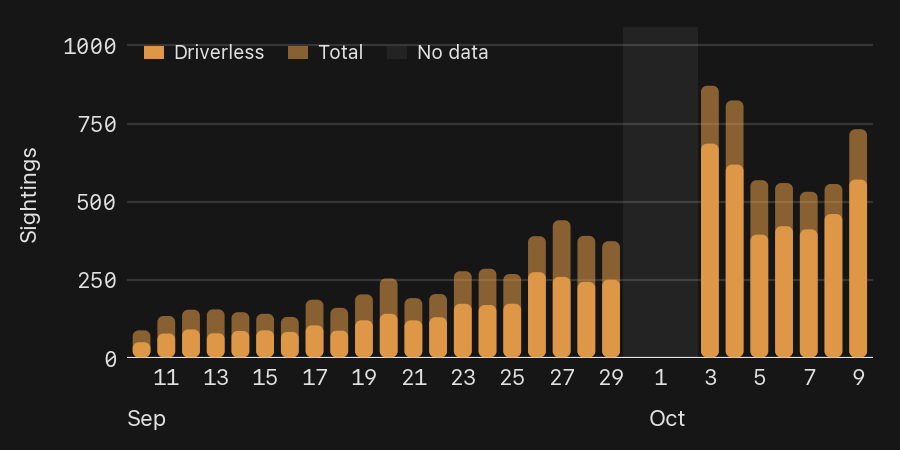
Task: Click the x-axis tick label 1
Action: click(x=661, y=378)
